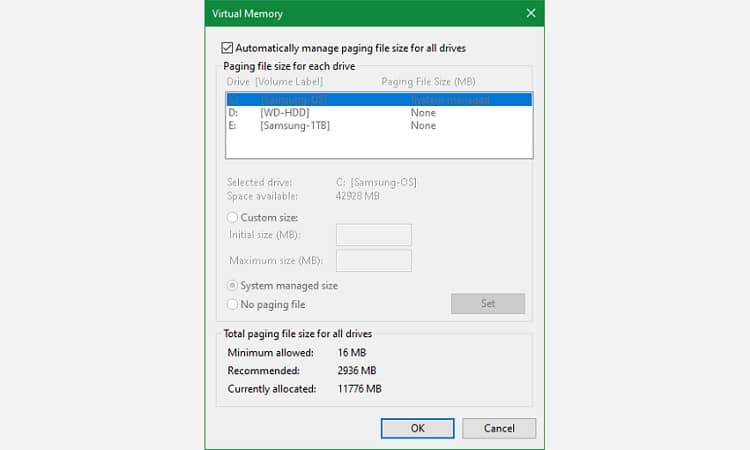
Task: Close the Virtual Memory dialog with X
Action: [530, 14]
